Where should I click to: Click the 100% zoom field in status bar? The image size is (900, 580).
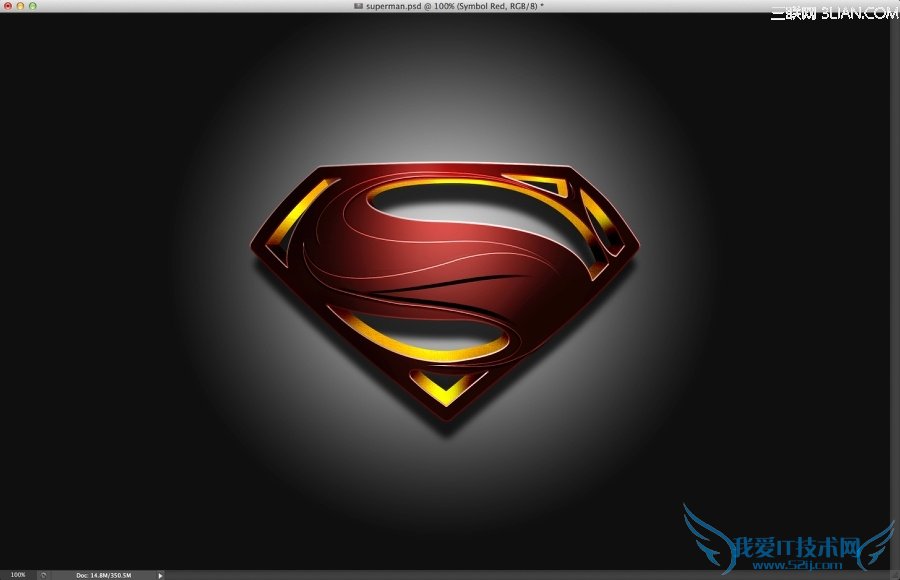[x=18, y=574]
